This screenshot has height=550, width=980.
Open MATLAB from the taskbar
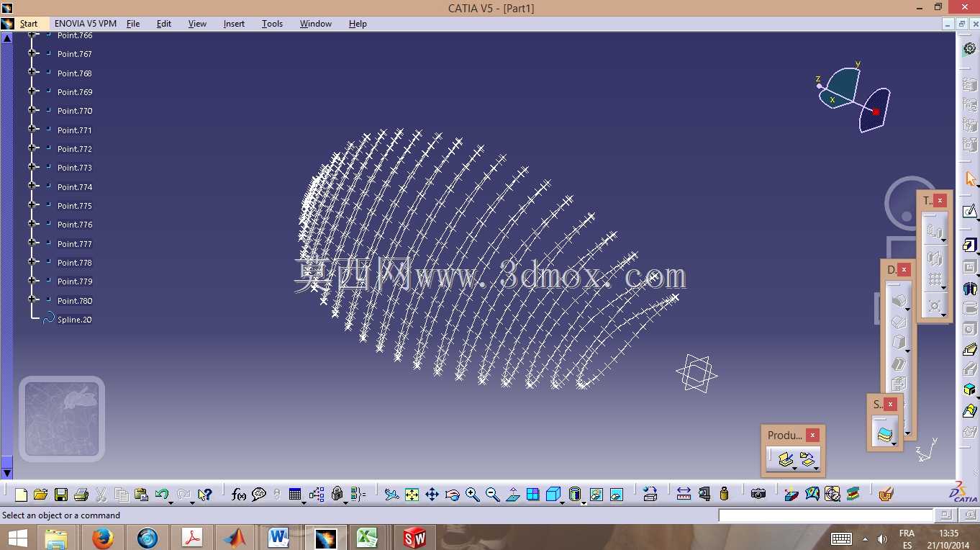[x=235, y=538]
